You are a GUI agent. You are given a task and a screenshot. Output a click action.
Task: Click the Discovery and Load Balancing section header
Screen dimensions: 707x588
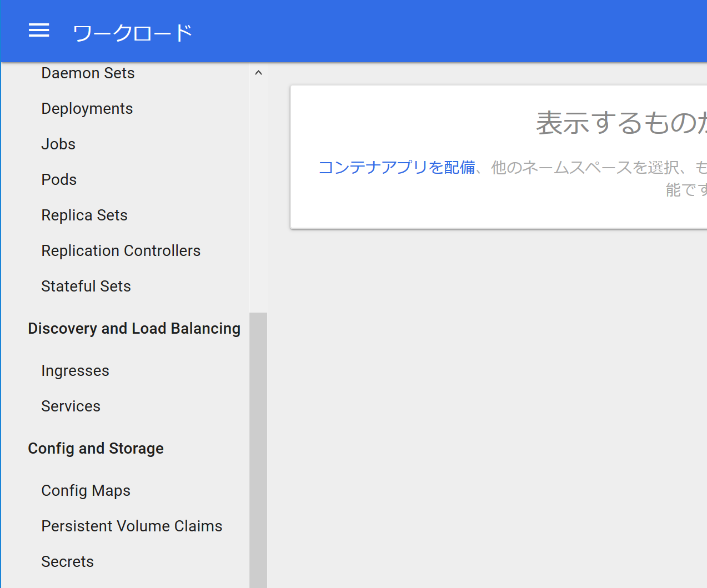click(134, 328)
